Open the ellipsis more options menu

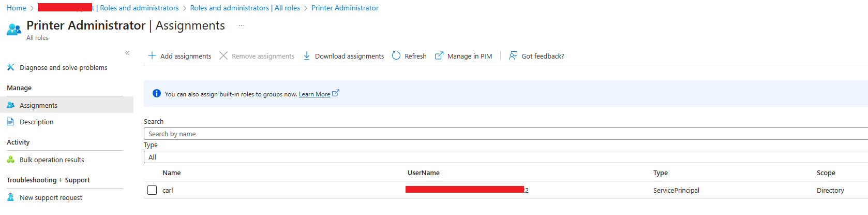242,25
